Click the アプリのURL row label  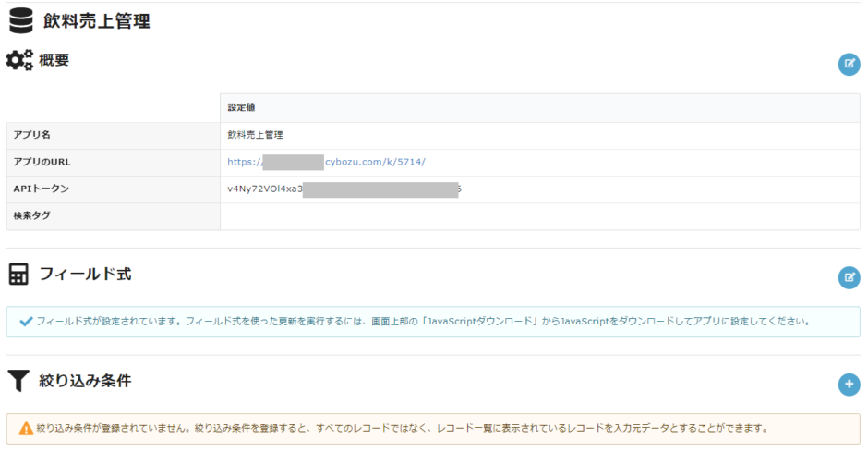pos(42,162)
